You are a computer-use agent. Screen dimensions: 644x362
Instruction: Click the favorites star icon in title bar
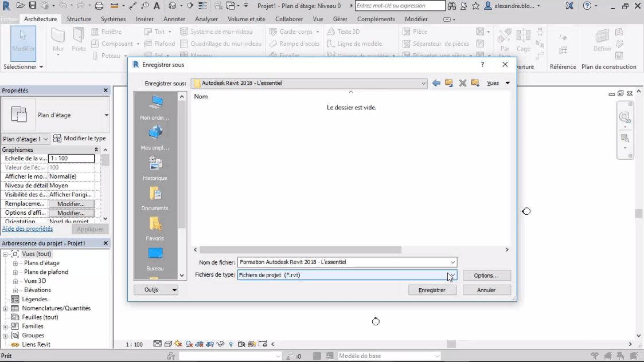(x=475, y=6)
